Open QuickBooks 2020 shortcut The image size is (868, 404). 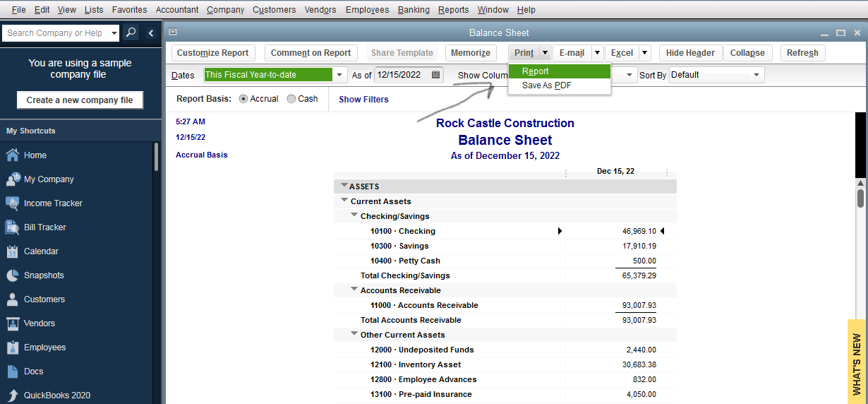[57, 396]
